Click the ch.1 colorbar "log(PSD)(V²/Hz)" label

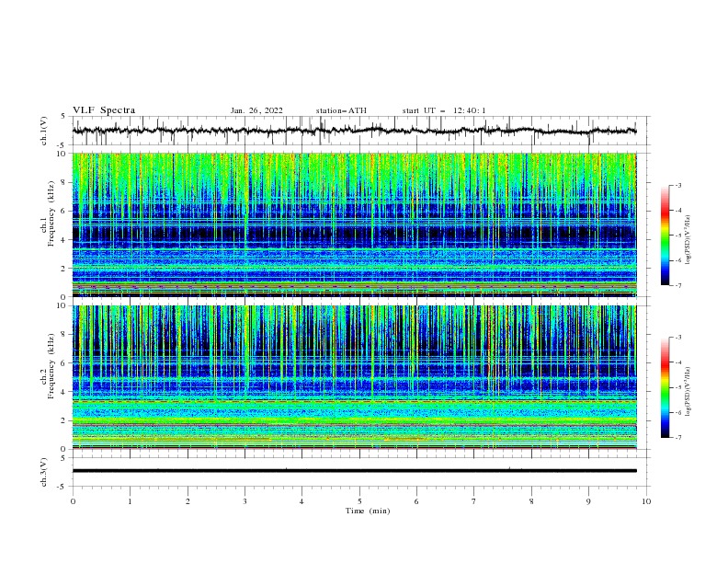pos(688,240)
